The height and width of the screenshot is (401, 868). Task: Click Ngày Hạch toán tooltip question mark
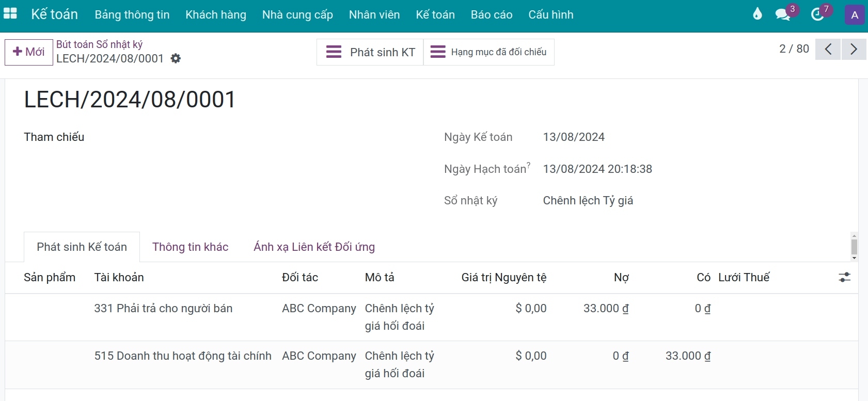[528, 165]
